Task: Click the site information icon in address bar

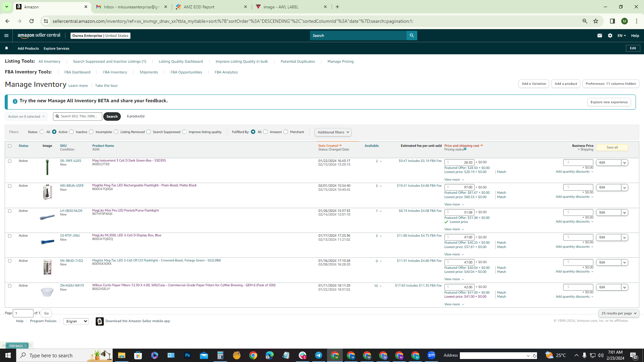Action: [46, 21]
